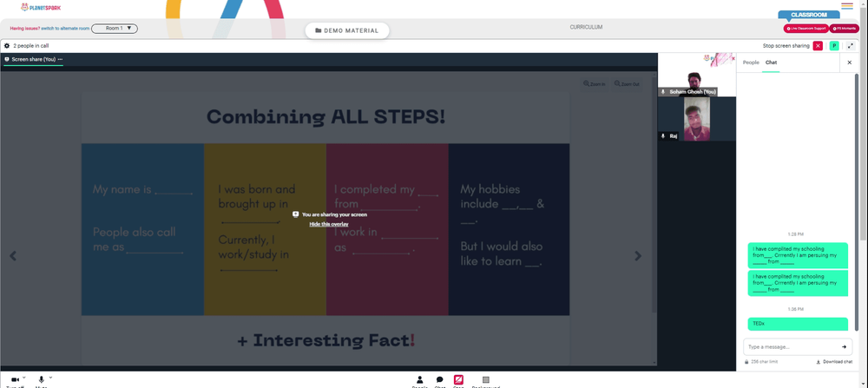Click the Type a message input field
868x388 pixels.
click(x=792, y=347)
